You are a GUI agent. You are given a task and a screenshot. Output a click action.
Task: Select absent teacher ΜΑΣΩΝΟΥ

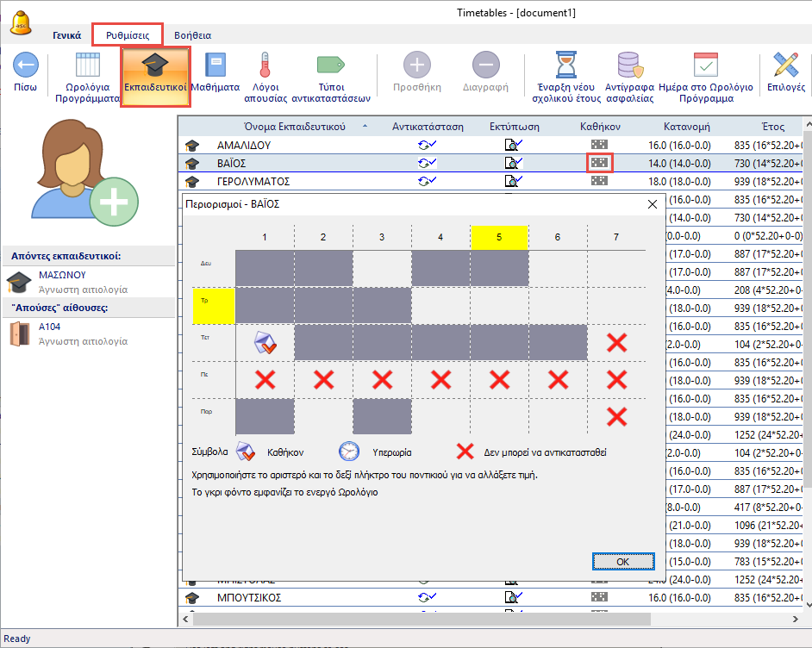(89, 282)
